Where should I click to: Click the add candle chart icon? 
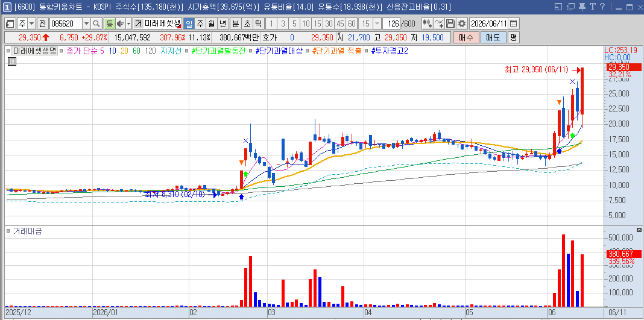pyautogui.click(x=427, y=24)
